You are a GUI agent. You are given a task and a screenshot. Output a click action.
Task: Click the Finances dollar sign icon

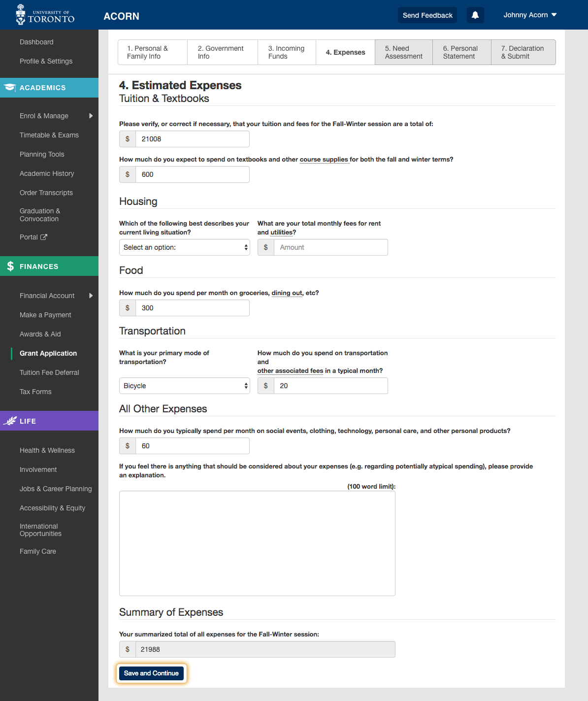(10, 267)
